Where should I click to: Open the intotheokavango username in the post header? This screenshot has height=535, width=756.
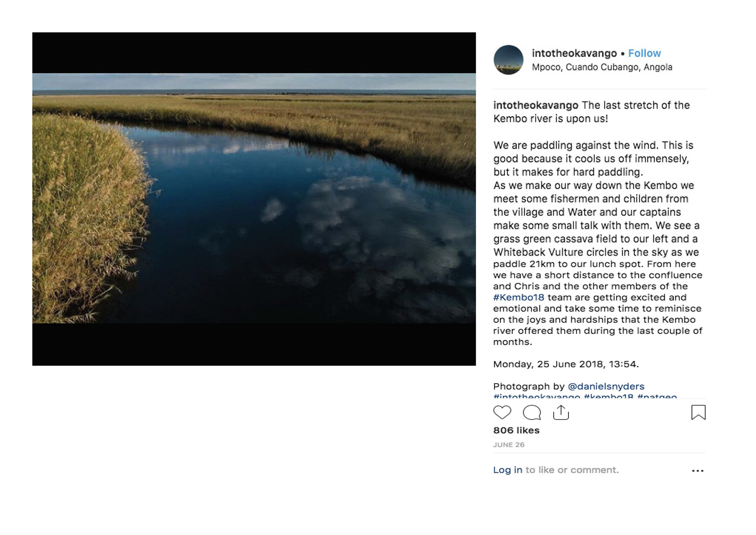click(x=574, y=53)
